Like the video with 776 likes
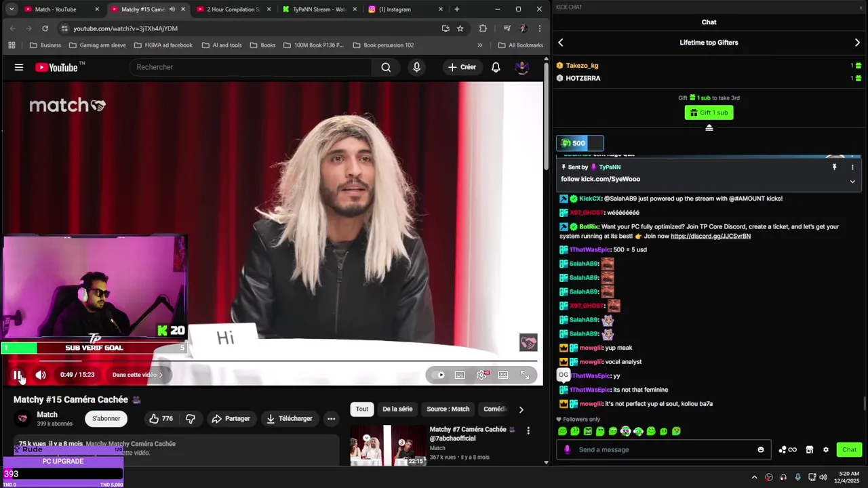This screenshot has height=488, width=868. [x=161, y=419]
